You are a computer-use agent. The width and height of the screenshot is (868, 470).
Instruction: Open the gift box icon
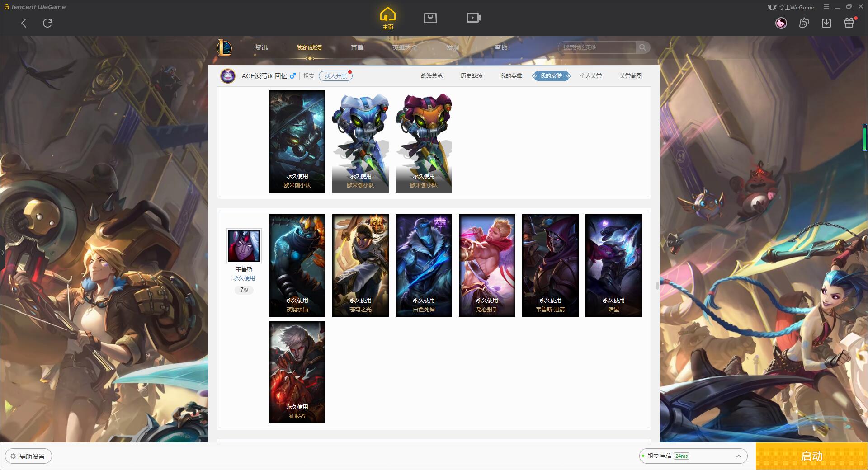(x=849, y=23)
